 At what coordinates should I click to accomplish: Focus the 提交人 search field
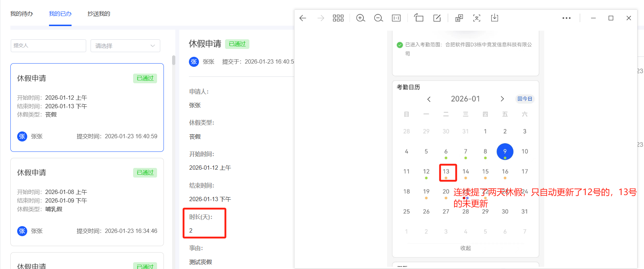pyautogui.click(x=48, y=46)
